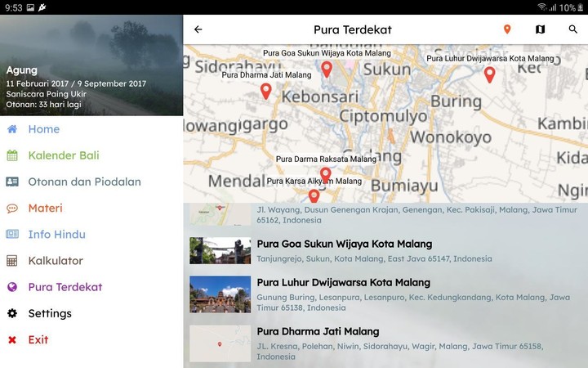This screenshot has width=588, height=368.
Task: Open Settings from the drawer
Action: point(50,313)
